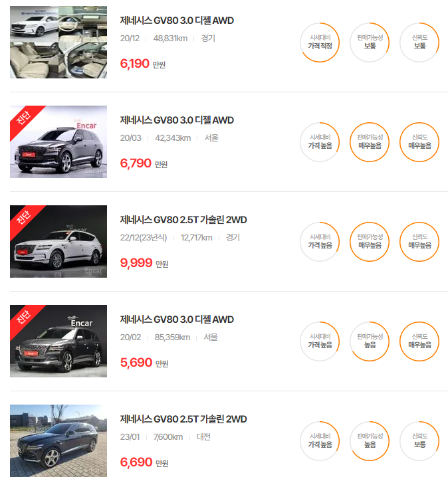The image size is (448, 479).
Task: Click 시세대비 가격높음 gauge on 5,690 listing
Action: click(x=320, y=341)
